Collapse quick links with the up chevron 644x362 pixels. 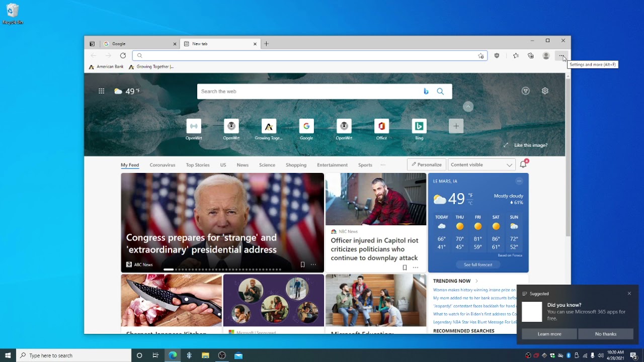pos(468,107)
